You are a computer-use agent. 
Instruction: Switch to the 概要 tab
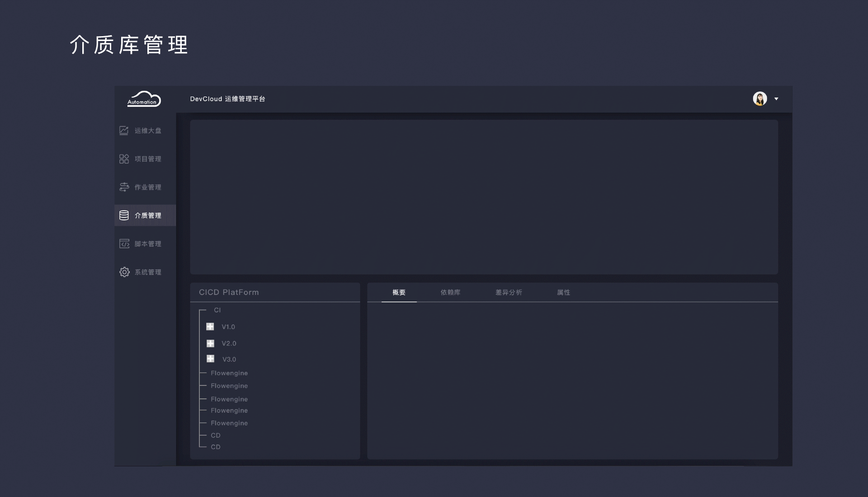pyautogui.click(x=399, y=292)
